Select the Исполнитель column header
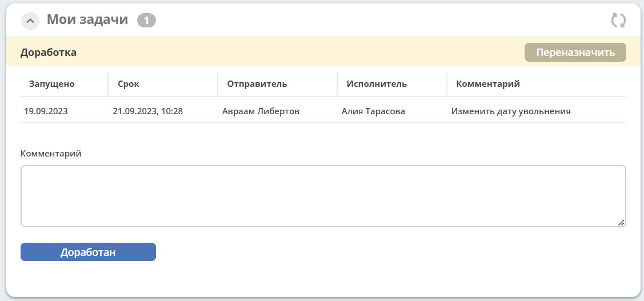This screenshot has width=644, height=301. (377, 84)
